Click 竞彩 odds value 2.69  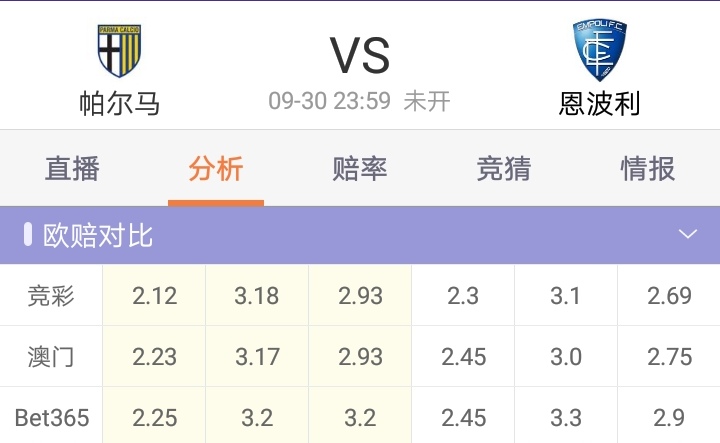pos(669,296)
